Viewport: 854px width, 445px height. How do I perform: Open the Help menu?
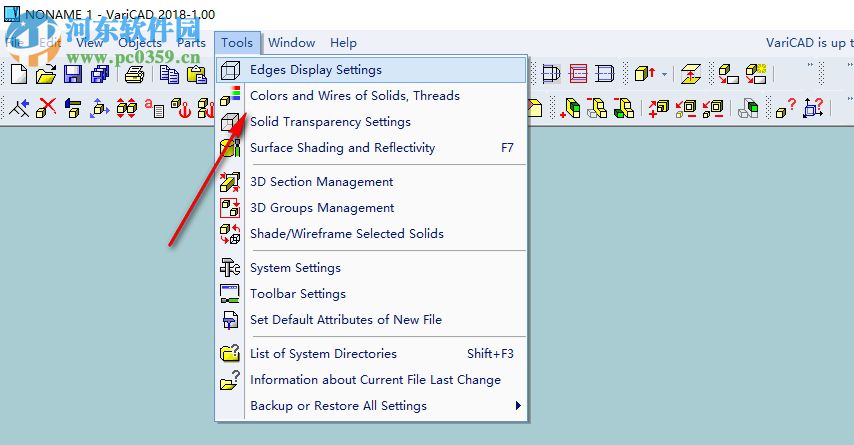[x=343, y=42]
